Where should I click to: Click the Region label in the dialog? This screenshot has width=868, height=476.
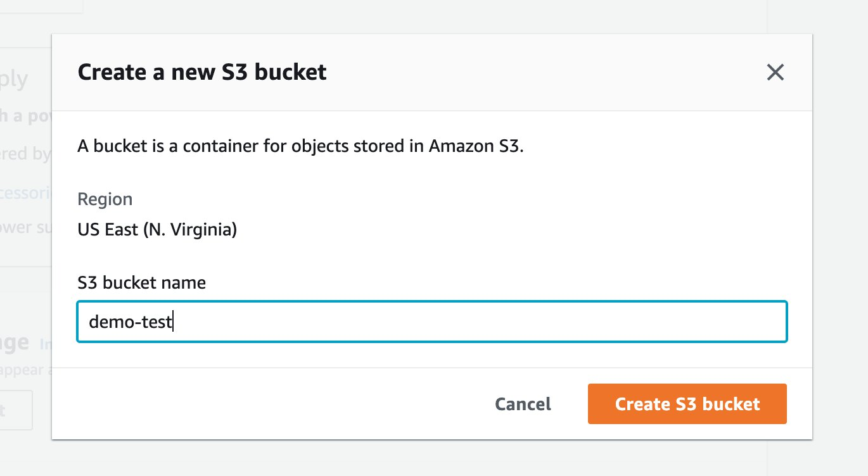coord(105,199)
